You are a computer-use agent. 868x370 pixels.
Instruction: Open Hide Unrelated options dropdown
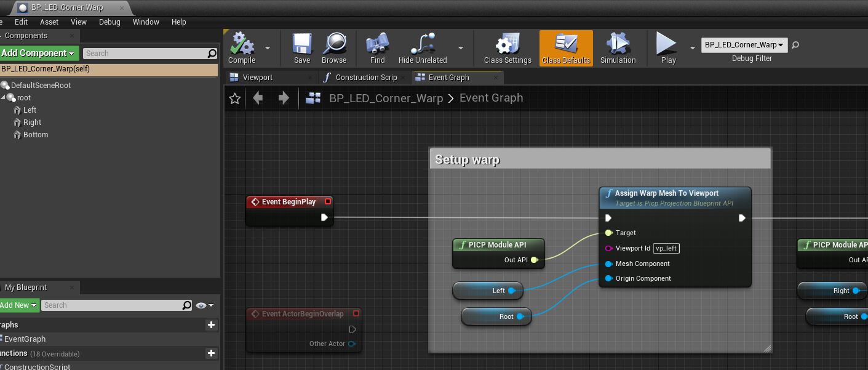tap(461, 47)
